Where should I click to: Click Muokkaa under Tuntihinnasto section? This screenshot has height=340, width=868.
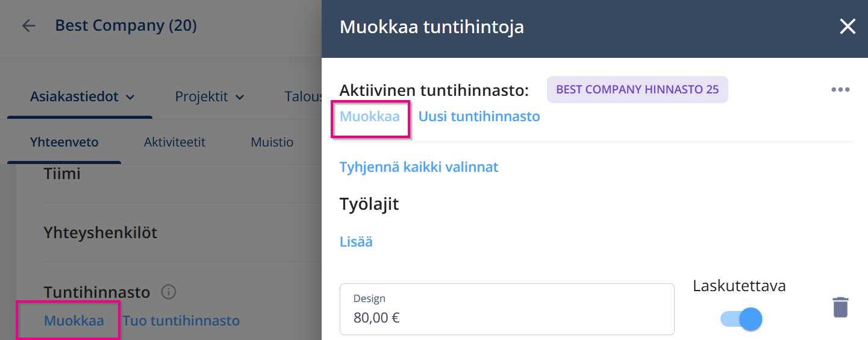(73, 321)
